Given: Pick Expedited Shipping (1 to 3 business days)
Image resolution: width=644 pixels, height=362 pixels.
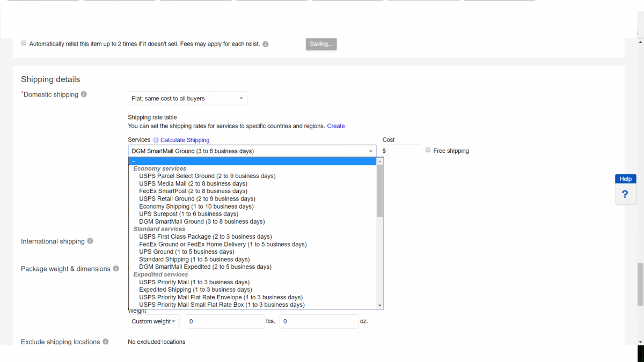Looking at the screenshot, I should coord(253,290).
